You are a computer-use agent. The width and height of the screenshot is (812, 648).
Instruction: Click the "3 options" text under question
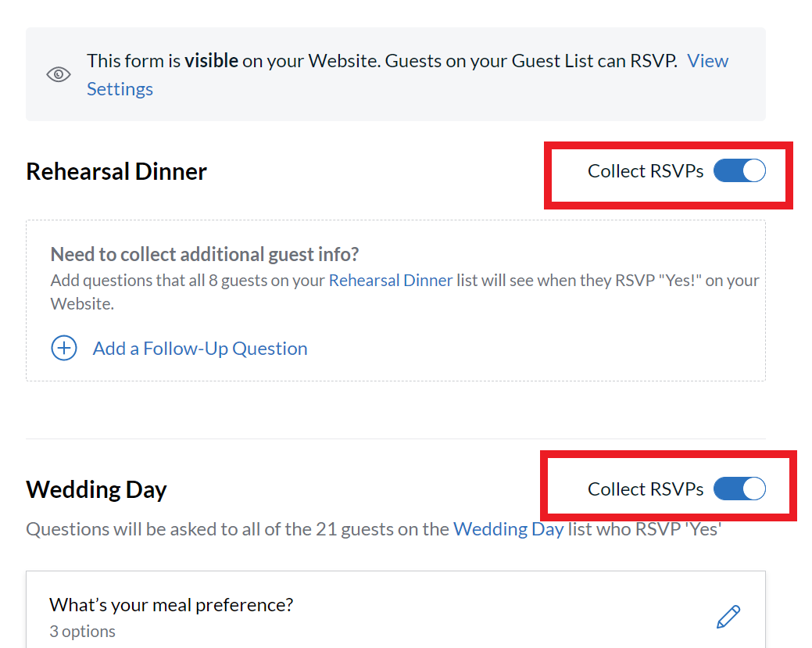[x=82, y=631]
